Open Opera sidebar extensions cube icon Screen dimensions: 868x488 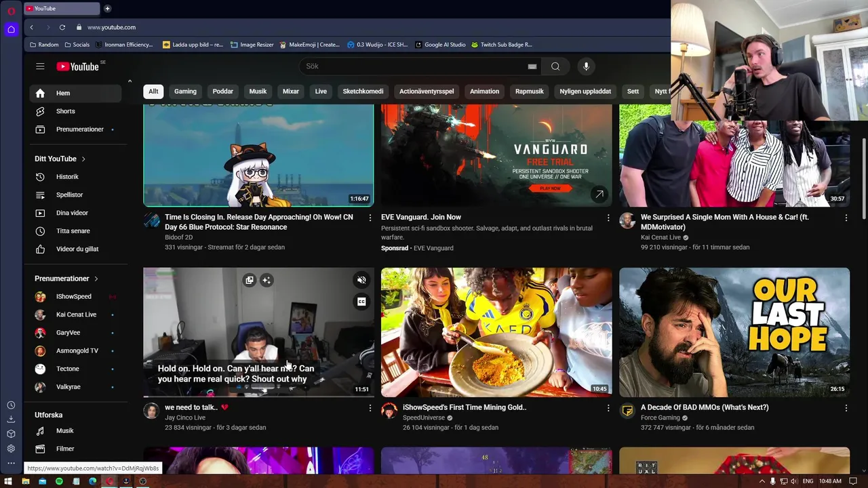click(11, 434)
